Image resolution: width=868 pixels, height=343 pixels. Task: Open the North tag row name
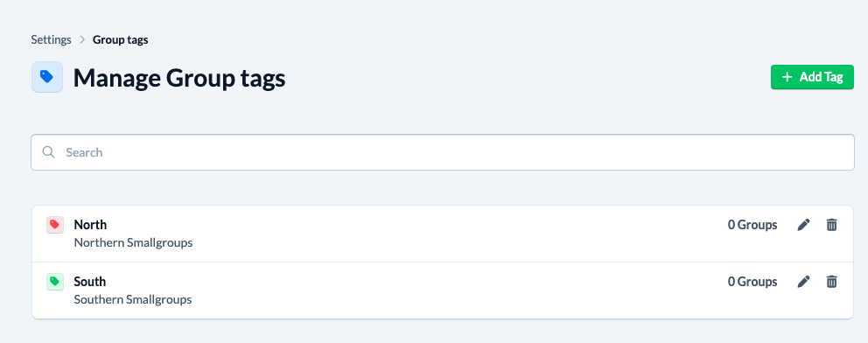90,225
